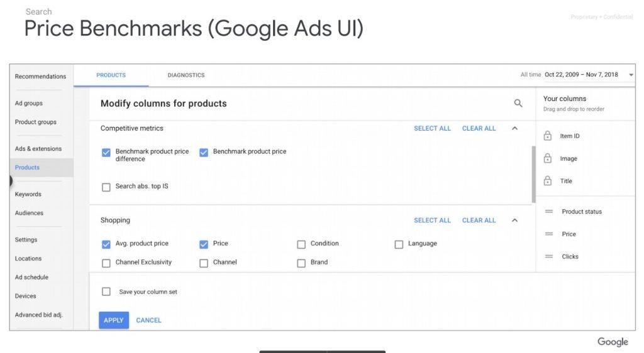
Task: Click the lock icon beside Title
Action: [547, 181]
